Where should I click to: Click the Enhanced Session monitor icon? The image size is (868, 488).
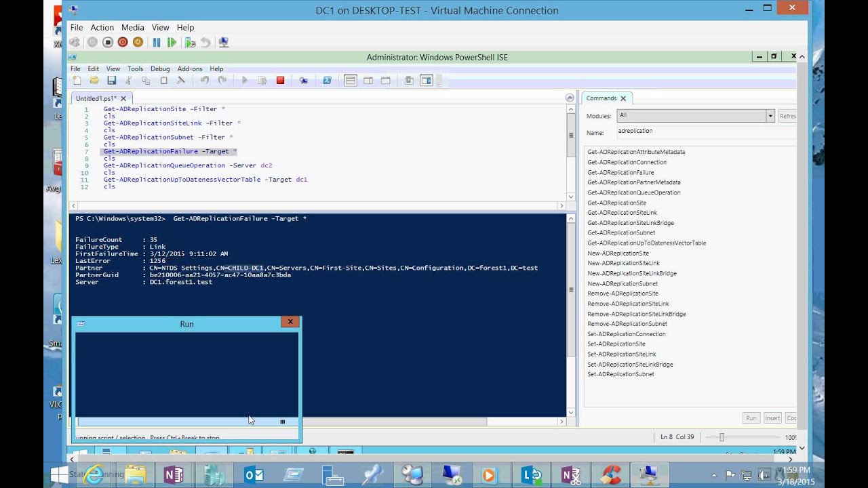pyautogui.click(x=224, y=42)
